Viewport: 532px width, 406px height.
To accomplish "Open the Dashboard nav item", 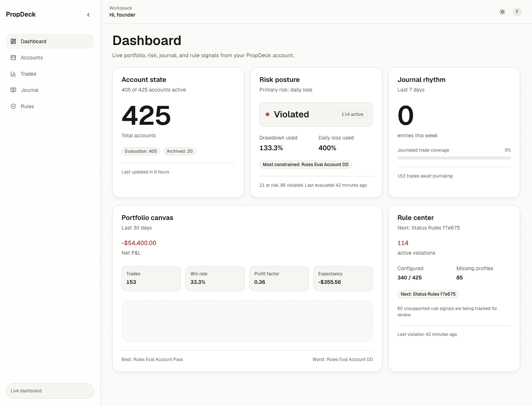I will tap(50, 41).
